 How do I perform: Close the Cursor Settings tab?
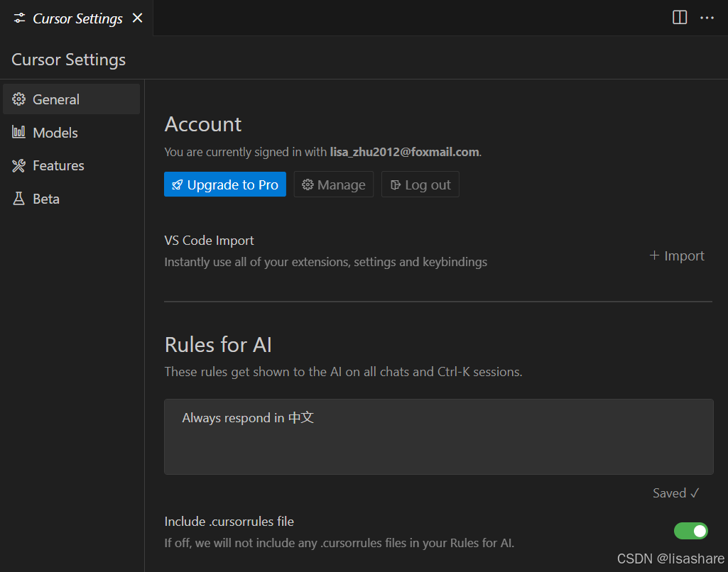point(137,18)
